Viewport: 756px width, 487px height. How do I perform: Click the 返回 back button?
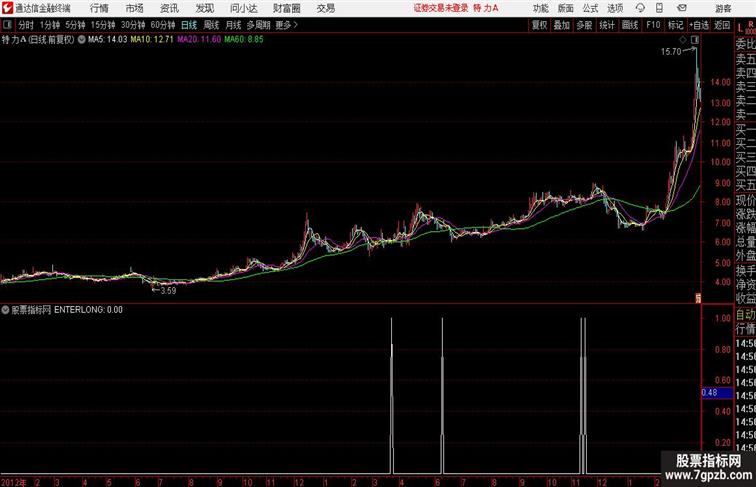pyautogui.click(x=722, y=25)
